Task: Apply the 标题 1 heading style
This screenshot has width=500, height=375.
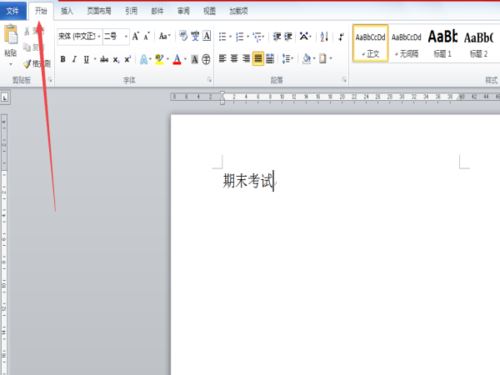Action: pos(443,43)
